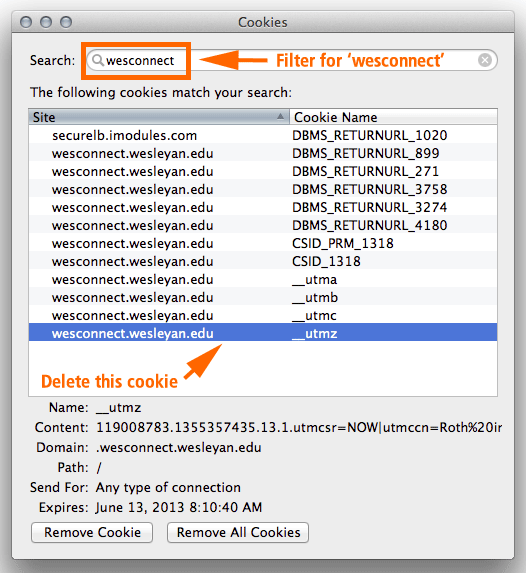Sort by the Site column header

click(x=159, y=117)
